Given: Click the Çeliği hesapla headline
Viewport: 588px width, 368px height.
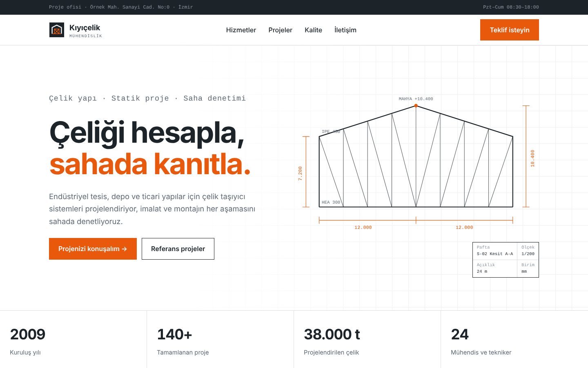Looking at the screenshot, I should (147, 133).
